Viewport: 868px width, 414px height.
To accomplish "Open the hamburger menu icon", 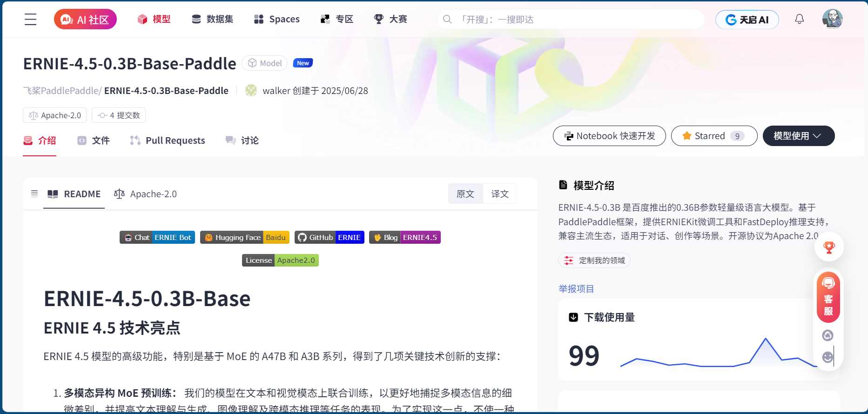I will tap(31, 19).
